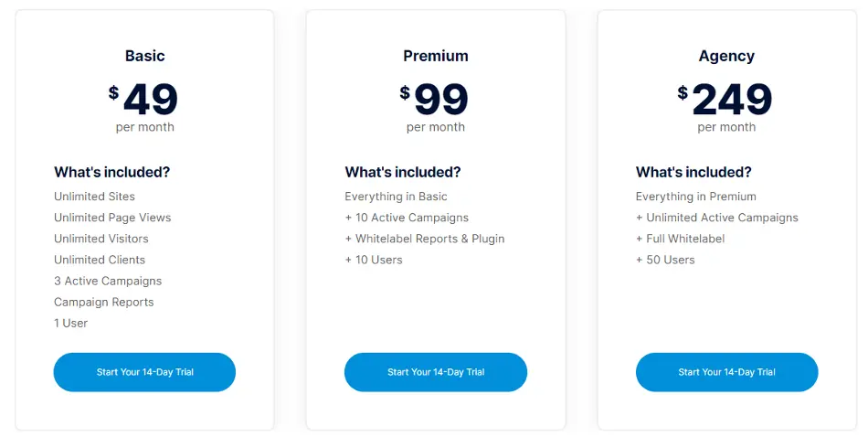Click '3 Active Campaigns' feature line
The width and height of the screenshot is (868, 437).
(x=108, y=281)
